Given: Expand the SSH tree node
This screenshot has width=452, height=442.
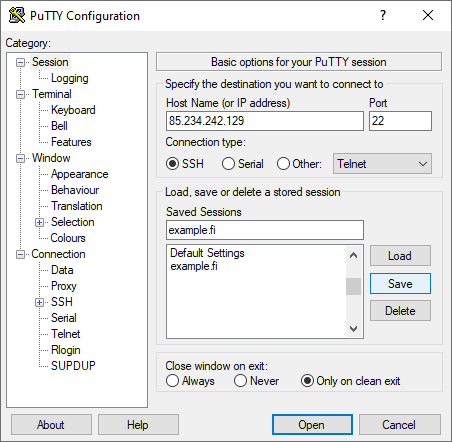Looking at the screenshot, I should pos(39,302).
